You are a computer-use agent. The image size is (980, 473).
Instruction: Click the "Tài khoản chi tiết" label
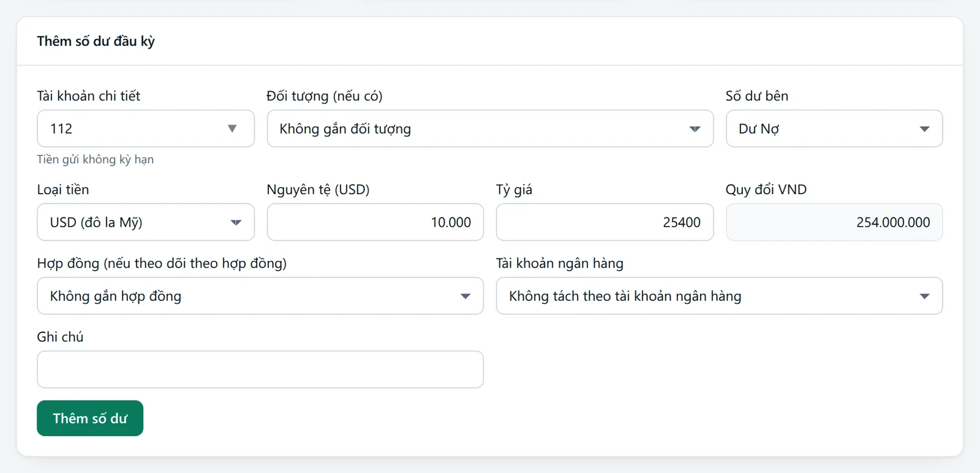click(x=89, y=96)
